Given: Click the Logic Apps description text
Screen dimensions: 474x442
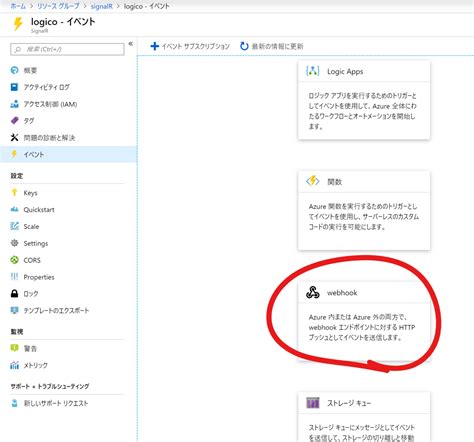Looking at the screenshot, I should click(363, 111).
